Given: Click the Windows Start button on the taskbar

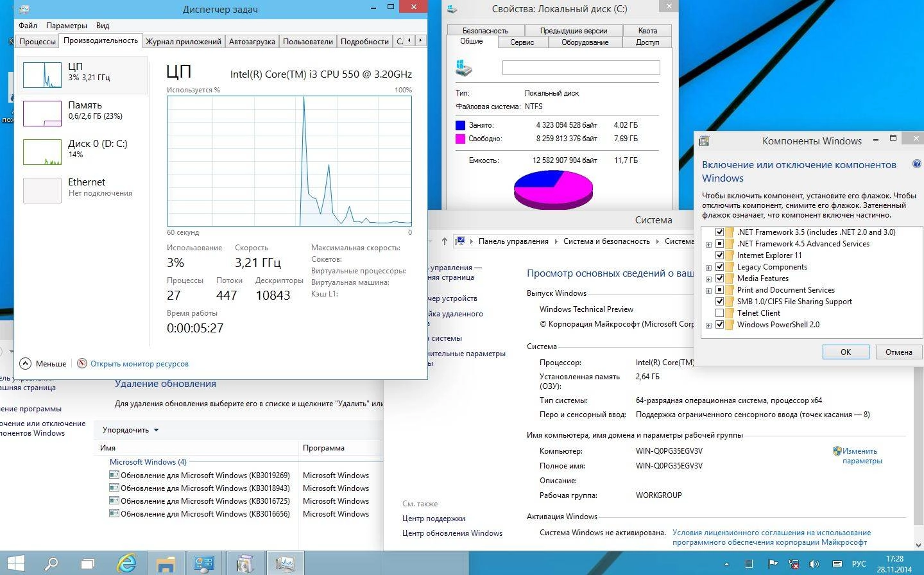Looking at the screenshot, I should (x=15, y=563).
